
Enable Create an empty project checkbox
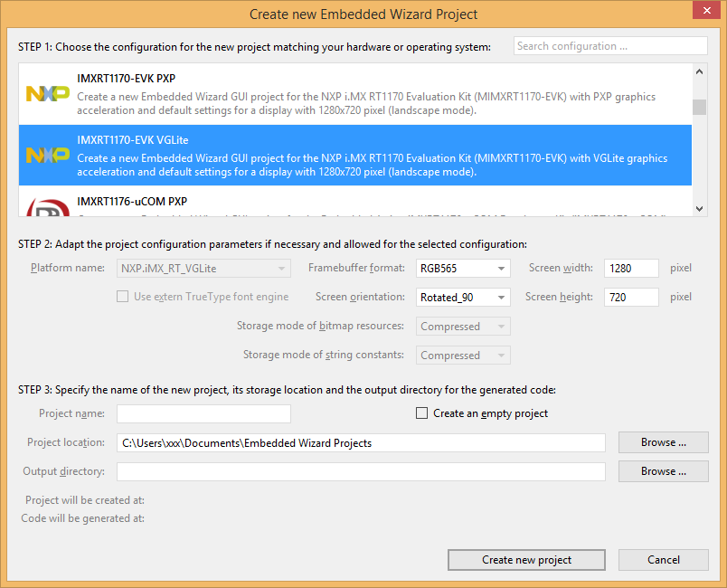[422, 413]
